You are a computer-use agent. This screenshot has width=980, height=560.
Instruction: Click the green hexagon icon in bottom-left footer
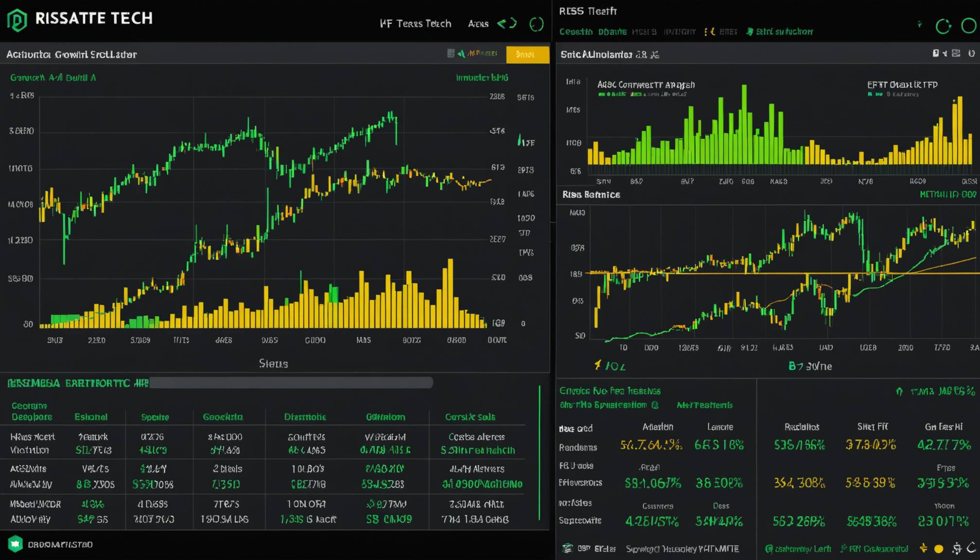pyautogui.click(x=15, y=544)
